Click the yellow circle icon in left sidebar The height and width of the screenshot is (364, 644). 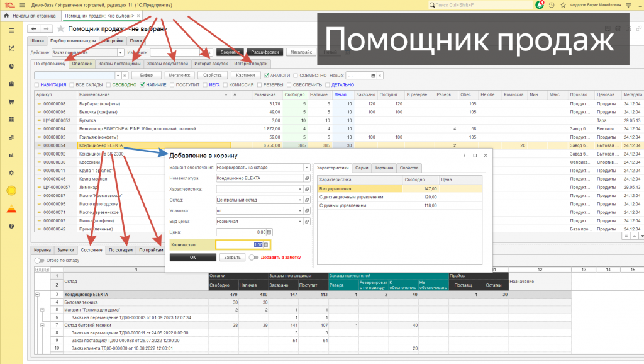[11, 190]
